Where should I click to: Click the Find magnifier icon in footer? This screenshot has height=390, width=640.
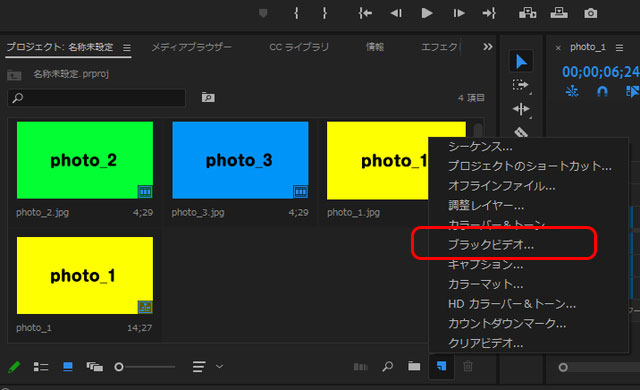click(x=388, y=366)
